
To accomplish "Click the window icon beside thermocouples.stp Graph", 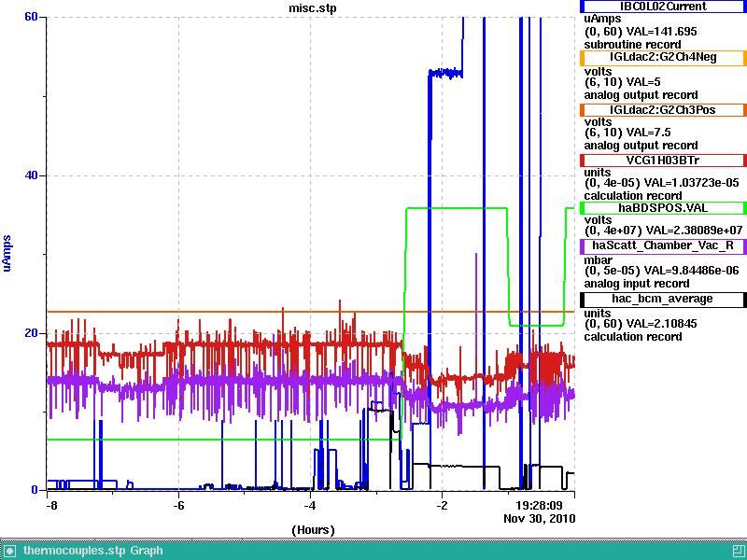I will pos(9,551).
